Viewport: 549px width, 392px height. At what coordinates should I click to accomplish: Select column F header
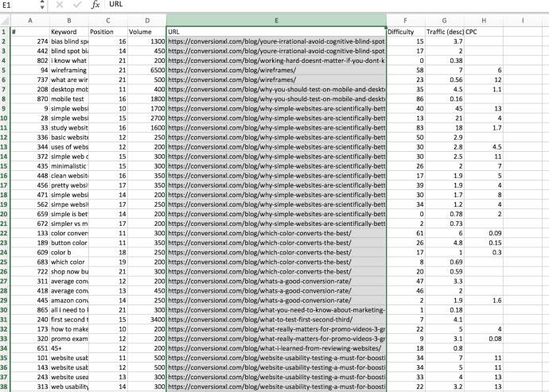[406, 21]
